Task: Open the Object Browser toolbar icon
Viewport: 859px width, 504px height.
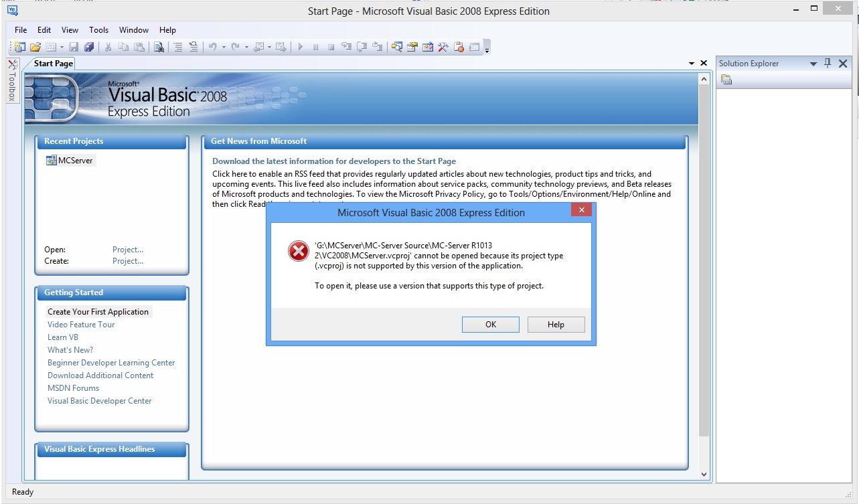Action: coord(428,47)
